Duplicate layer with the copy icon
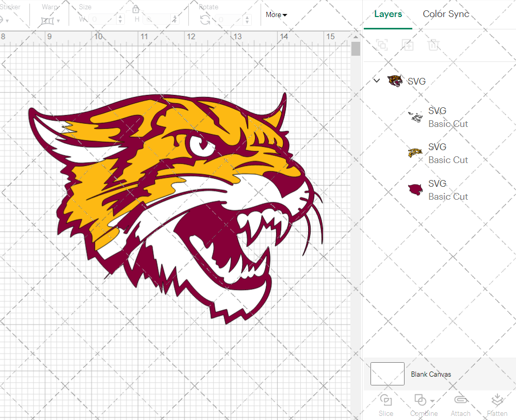Screen dimensions: 516x420 (408, 45)
